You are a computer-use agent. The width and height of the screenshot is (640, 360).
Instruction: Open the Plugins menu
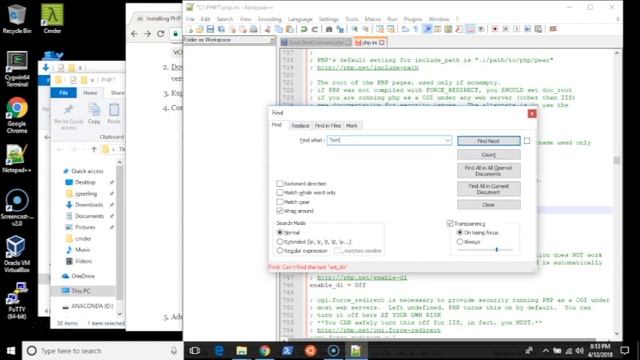pos(413,19)
